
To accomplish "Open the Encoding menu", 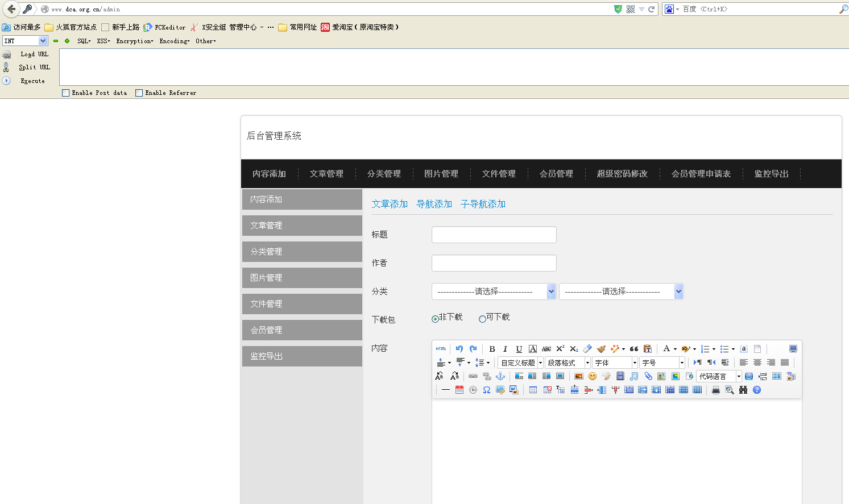I will pyautogui.click(x=175, y=41).
